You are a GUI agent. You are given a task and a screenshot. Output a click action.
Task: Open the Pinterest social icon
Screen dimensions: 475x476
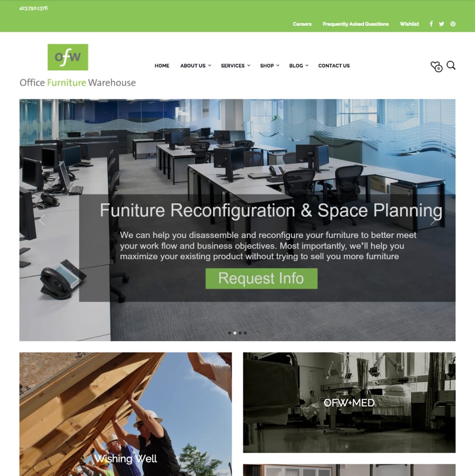point(453,24)
